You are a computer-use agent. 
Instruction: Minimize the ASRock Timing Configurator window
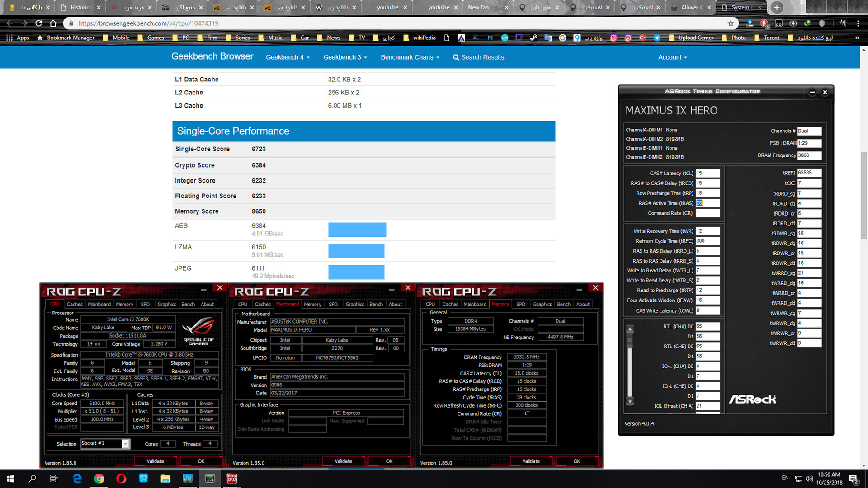tap(812, 92)
